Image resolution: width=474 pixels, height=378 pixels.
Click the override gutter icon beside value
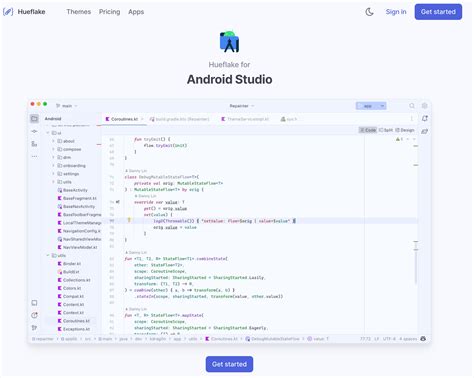click(x=117, y=202)
